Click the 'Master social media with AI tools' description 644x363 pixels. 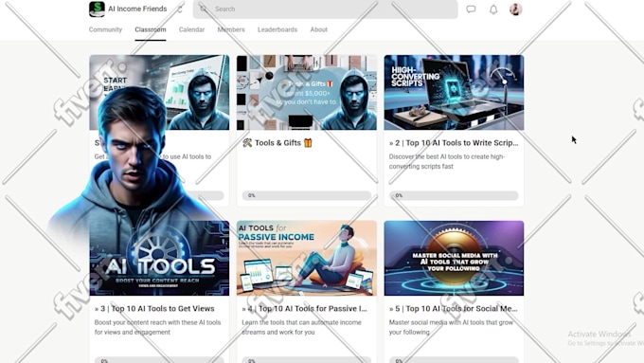click(451, 327)
